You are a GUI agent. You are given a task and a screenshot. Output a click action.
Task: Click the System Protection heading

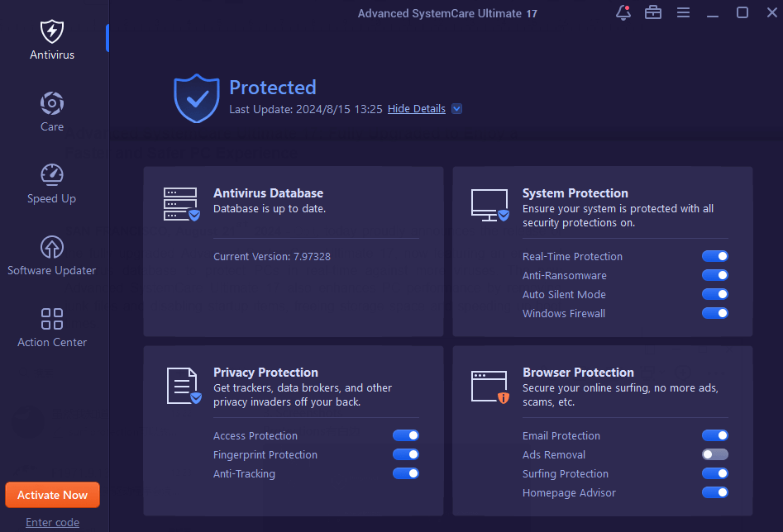pos(575,193)
